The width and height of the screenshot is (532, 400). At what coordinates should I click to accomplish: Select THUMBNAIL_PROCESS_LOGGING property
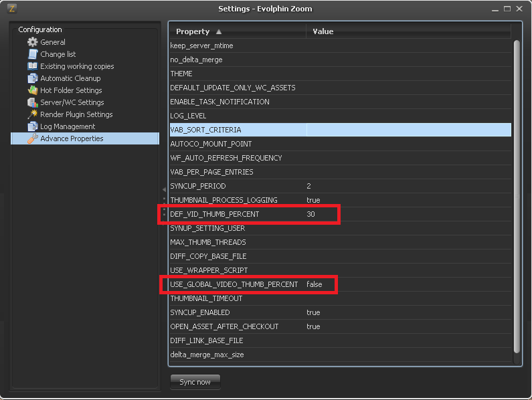click(x=224, y=200)
